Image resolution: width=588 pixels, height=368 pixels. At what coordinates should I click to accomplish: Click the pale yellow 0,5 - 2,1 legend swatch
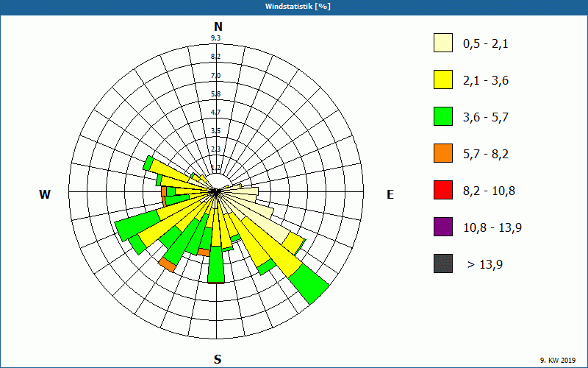443,43
